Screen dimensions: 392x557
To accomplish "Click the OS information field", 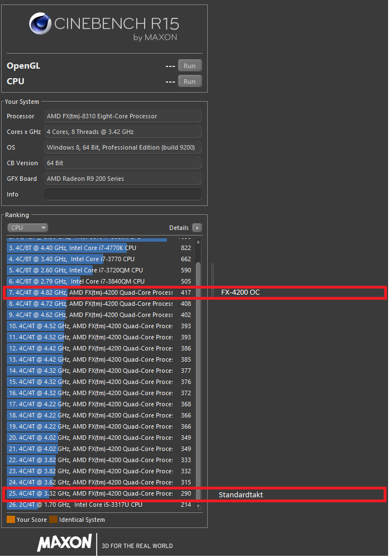I will click(122, 147).
